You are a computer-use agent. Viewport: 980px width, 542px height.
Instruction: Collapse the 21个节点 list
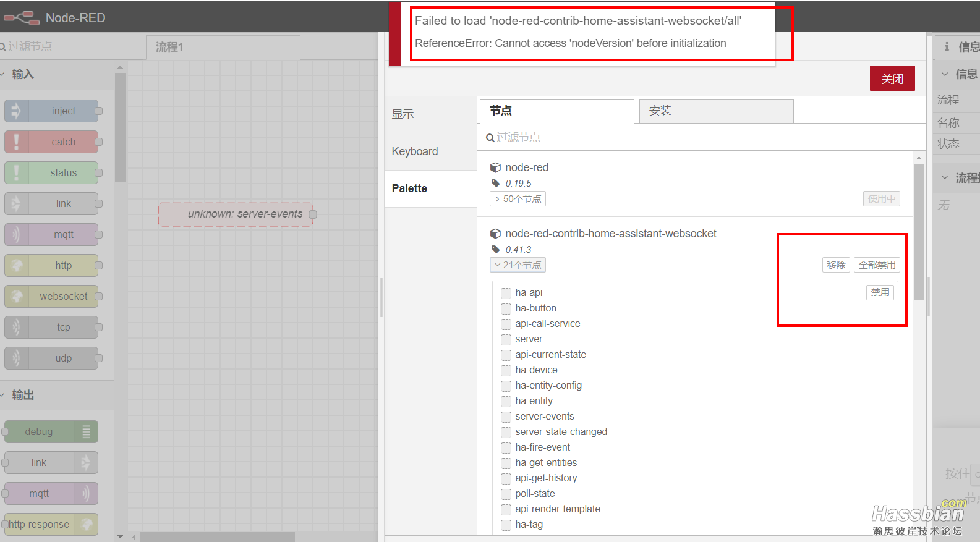click(518, 265)
